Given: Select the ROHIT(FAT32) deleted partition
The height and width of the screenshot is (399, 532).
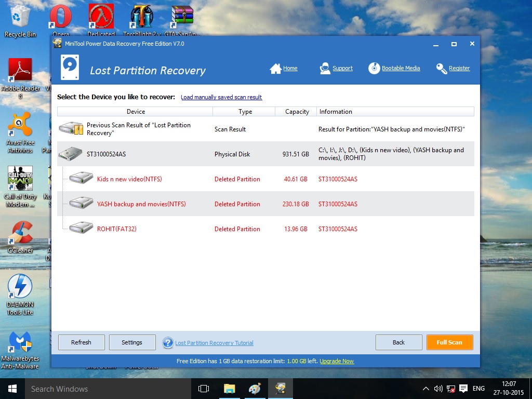Looking at the screenshot, I should point(116,229).
